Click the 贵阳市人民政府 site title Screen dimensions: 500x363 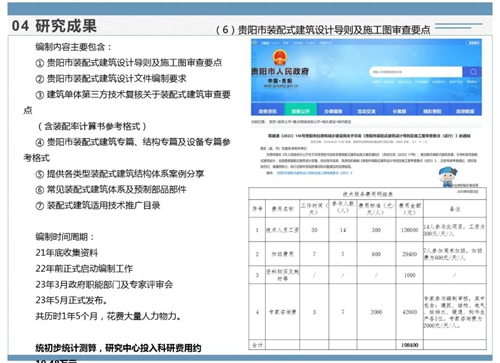(x=280, y=71)
